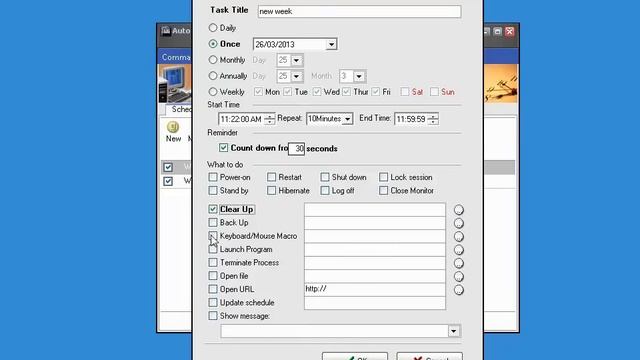Toggle first task row checkbox in background list
The image size is (640, 360).
[168, 167]
